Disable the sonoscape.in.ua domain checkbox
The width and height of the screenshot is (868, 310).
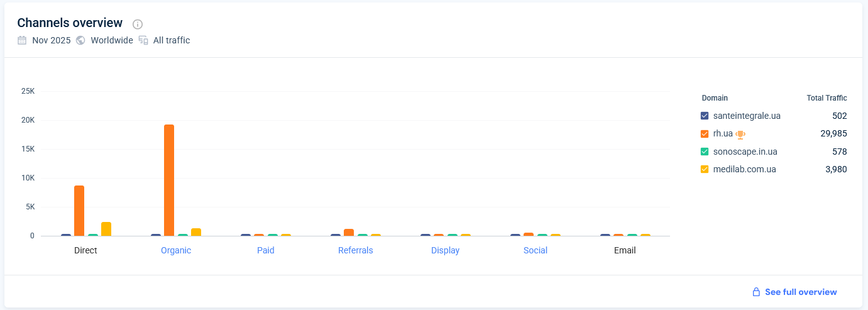705,152
